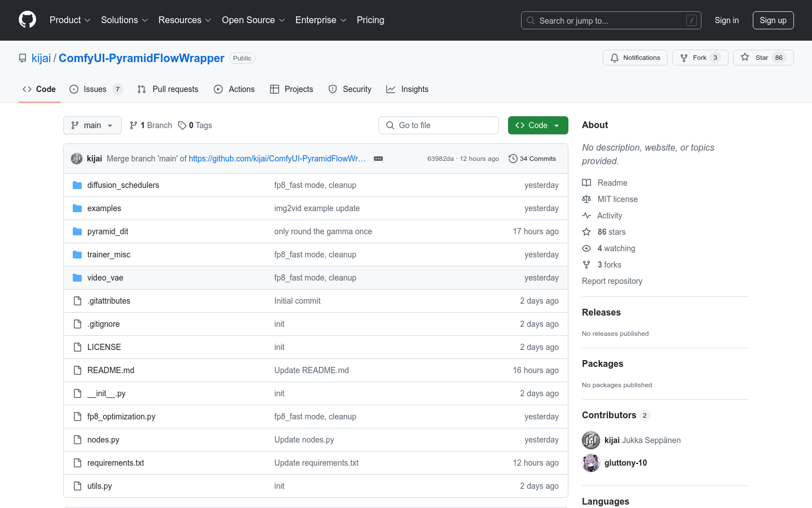Click the examples folder icon
The width and height of the screenshot is (812, 508).
pos(77,208)
